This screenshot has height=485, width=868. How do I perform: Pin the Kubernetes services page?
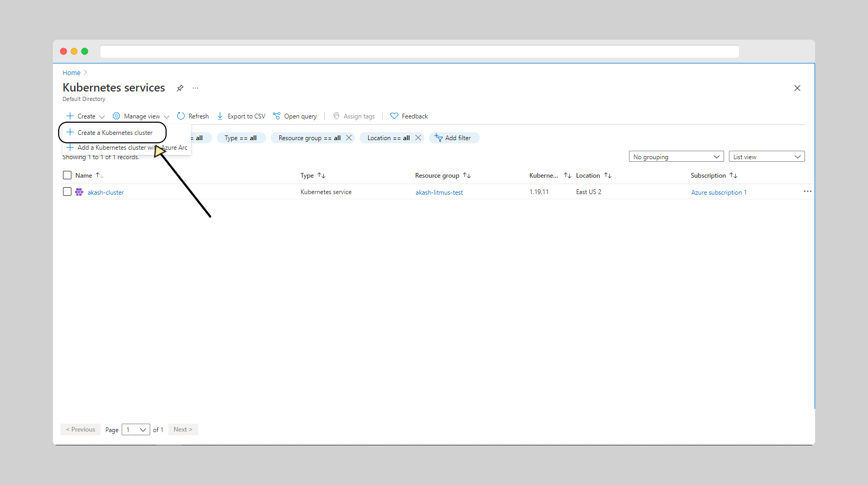180,88
